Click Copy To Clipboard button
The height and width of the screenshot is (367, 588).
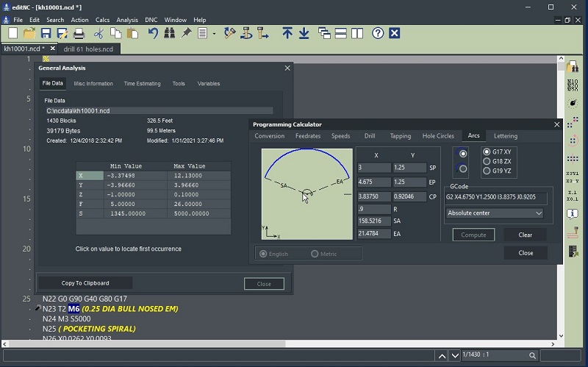pyautogui.click(x=85, y=283)
